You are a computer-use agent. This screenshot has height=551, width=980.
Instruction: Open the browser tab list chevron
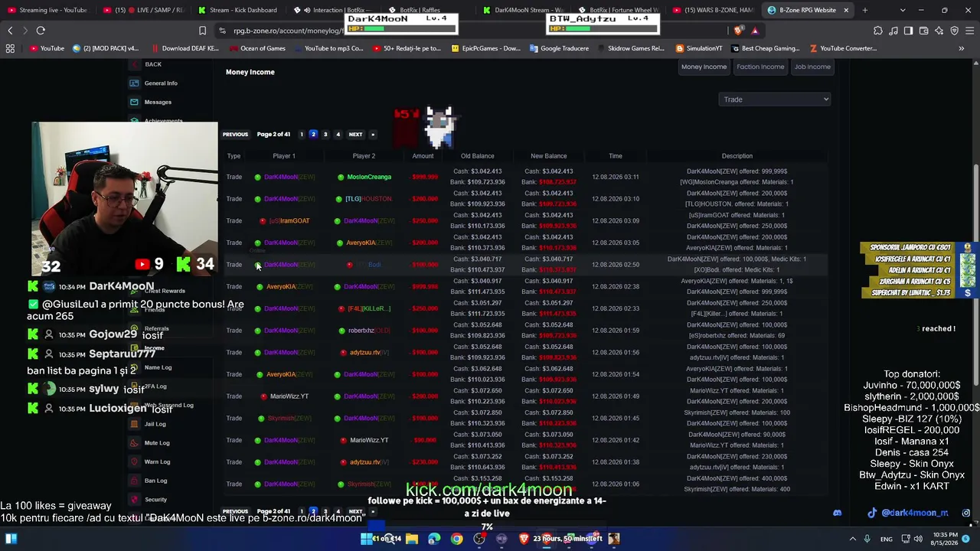point(903,10)
